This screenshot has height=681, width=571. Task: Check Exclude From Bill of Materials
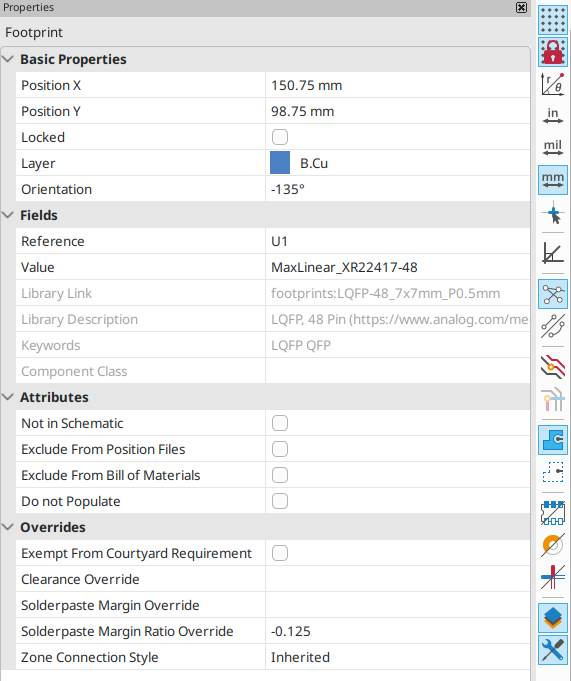[x=280, y=475]
